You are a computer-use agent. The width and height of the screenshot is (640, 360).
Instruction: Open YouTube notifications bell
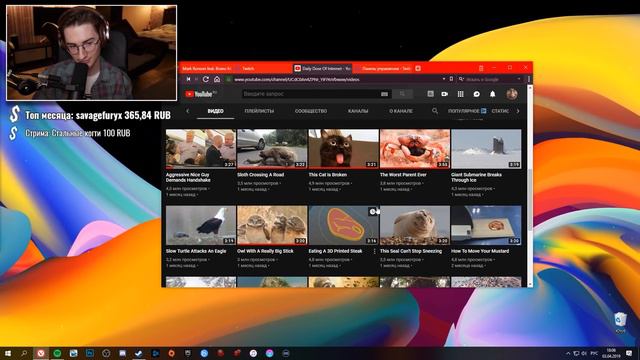click(x=493, y=94)
